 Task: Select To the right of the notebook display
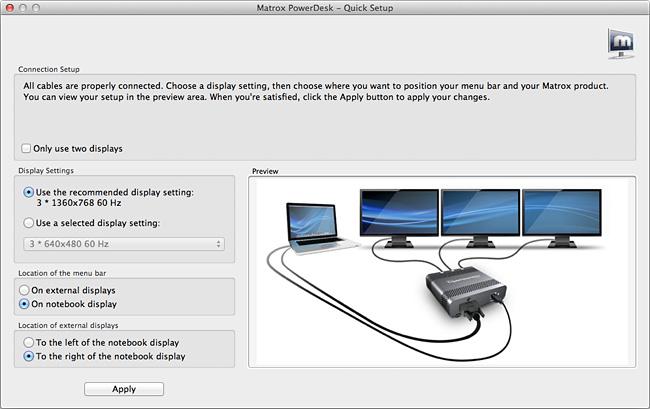pos(29,356)
